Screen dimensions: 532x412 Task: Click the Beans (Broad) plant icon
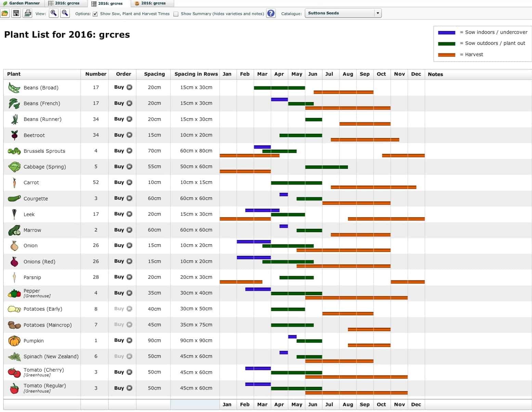14,88
